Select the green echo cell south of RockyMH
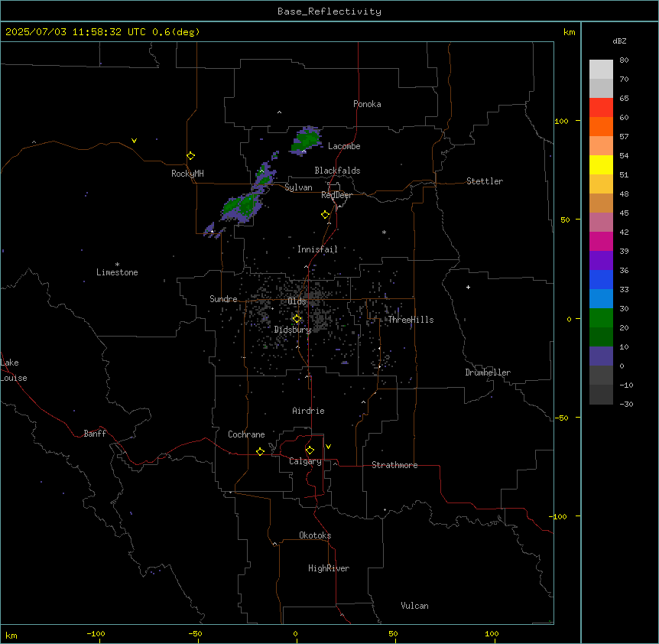The height and width of the screenshot is (644, 659). [x=242, y=206]
